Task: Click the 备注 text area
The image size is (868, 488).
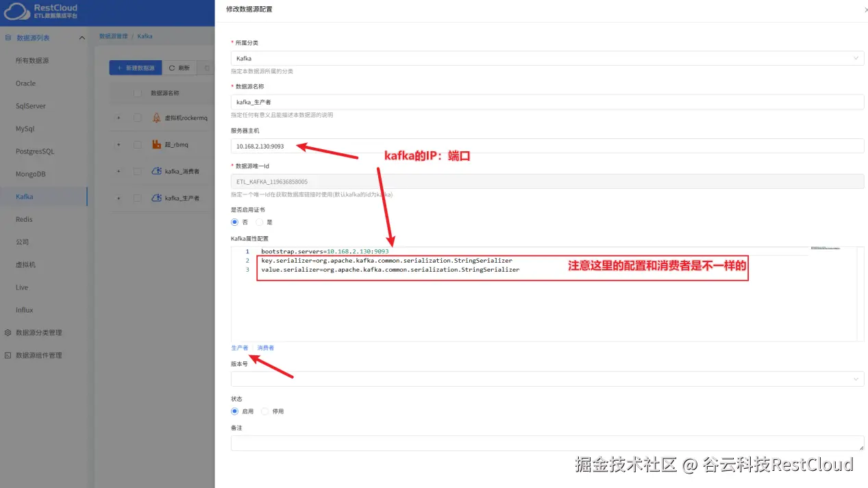Action: [547, 443]
